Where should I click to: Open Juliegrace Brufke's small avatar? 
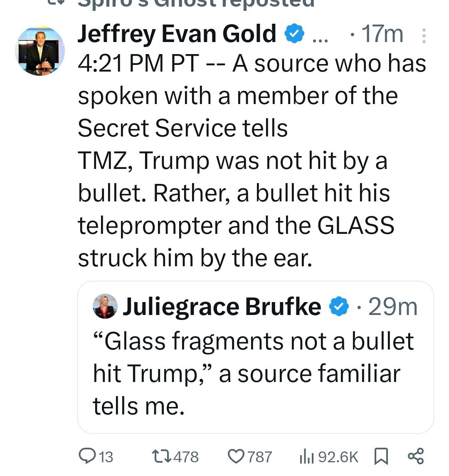[105, 306]
